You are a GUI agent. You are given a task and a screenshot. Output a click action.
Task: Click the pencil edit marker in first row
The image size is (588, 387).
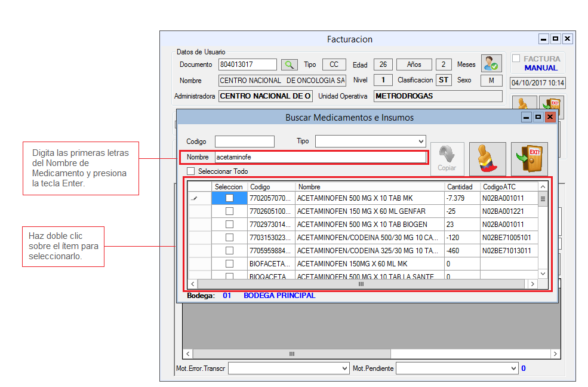(x=194, y=198)
